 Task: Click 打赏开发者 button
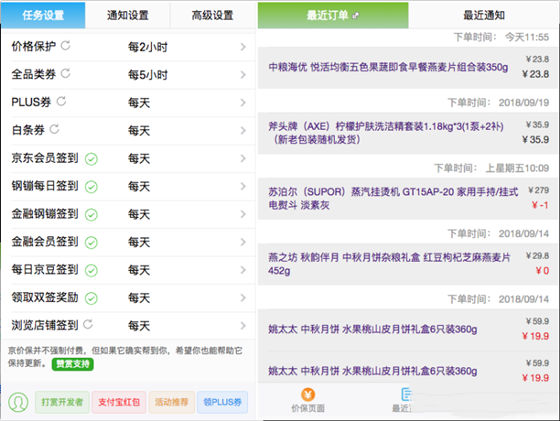62,402
